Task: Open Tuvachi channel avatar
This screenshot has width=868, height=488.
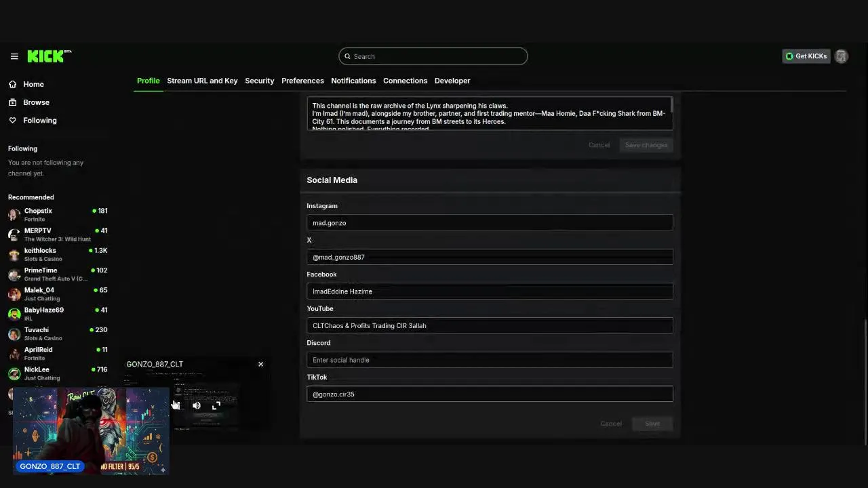Action: click(x=14, y=333)
